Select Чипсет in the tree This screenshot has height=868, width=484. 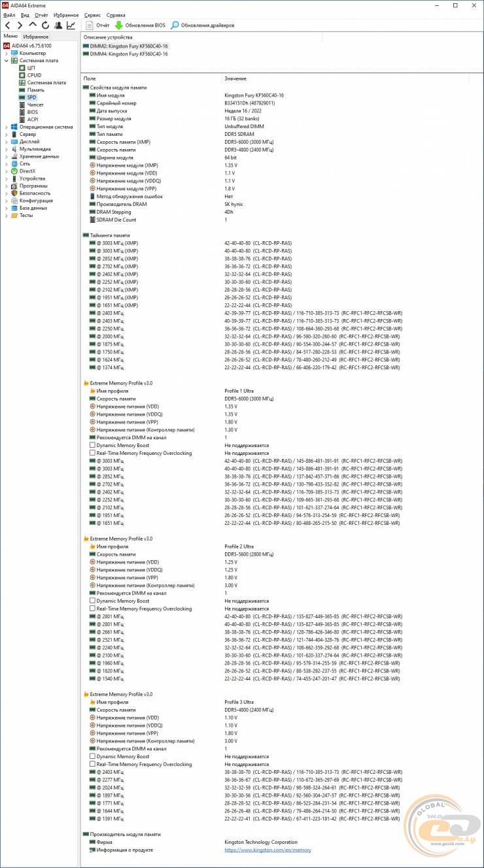(x=31, y=105)
